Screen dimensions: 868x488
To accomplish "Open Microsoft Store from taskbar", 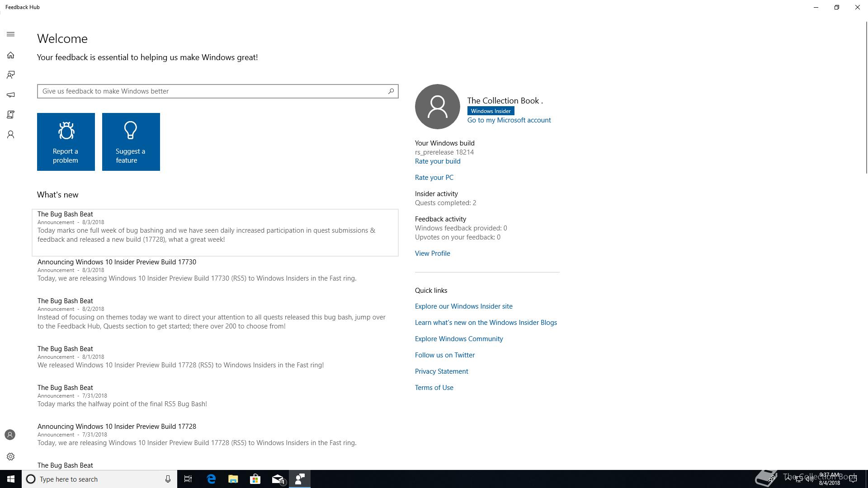I will pyautogui.click(x=255, y=479).
